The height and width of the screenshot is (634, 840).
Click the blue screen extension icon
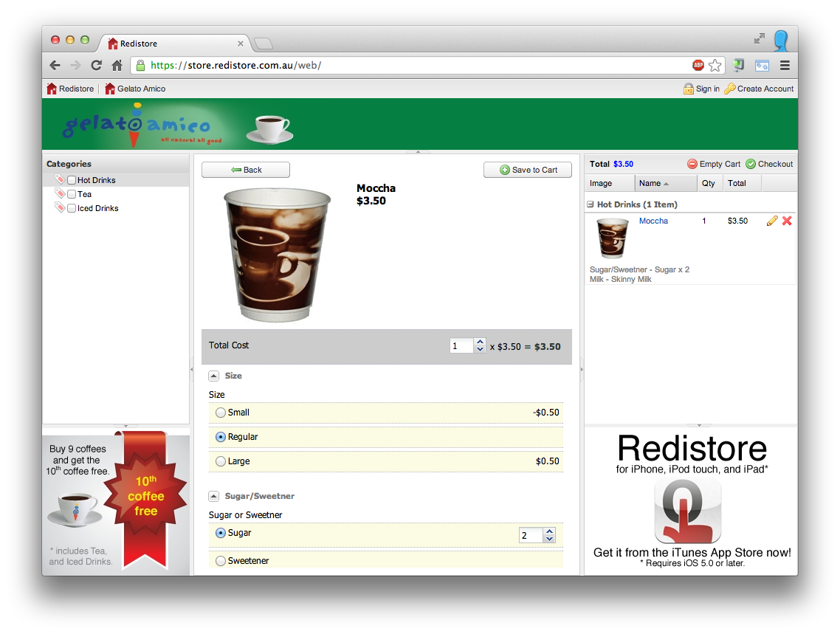point(762,66)
